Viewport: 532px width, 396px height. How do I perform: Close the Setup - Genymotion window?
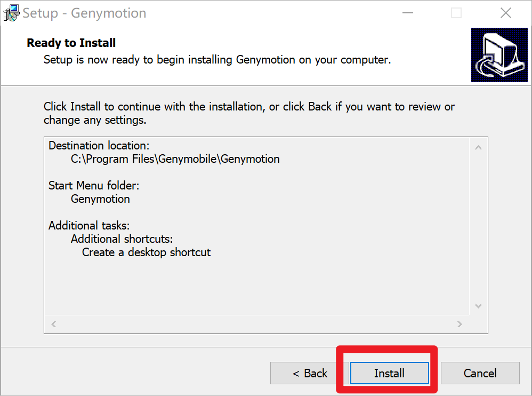(x=505, y=13)
